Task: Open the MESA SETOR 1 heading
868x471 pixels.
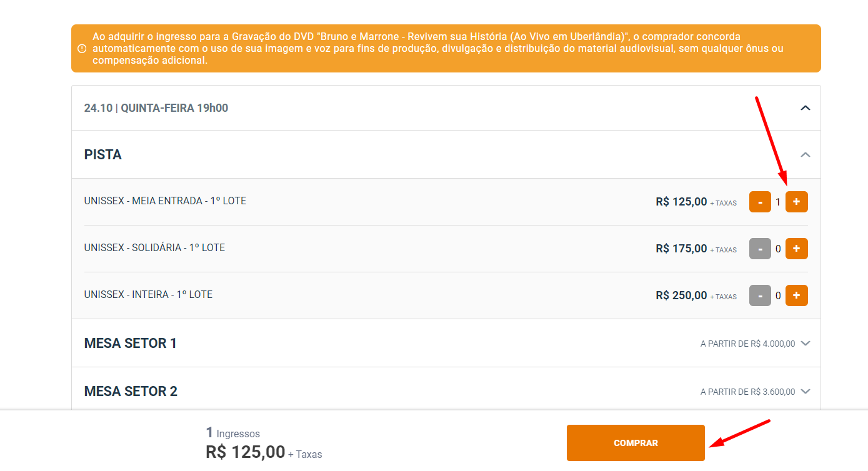Action: 131,343
